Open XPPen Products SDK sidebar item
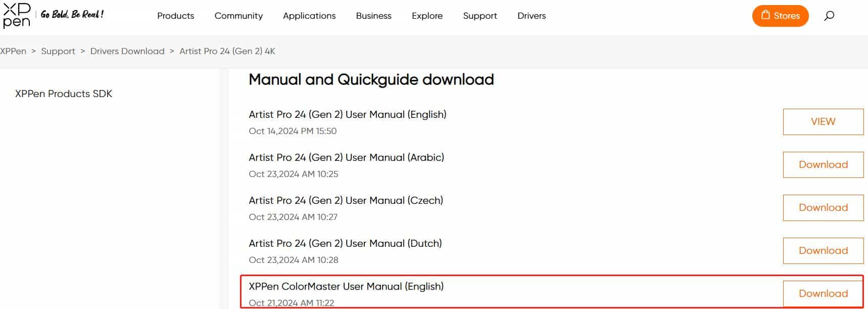Screen dimensions: 868x309 [64, 94]
